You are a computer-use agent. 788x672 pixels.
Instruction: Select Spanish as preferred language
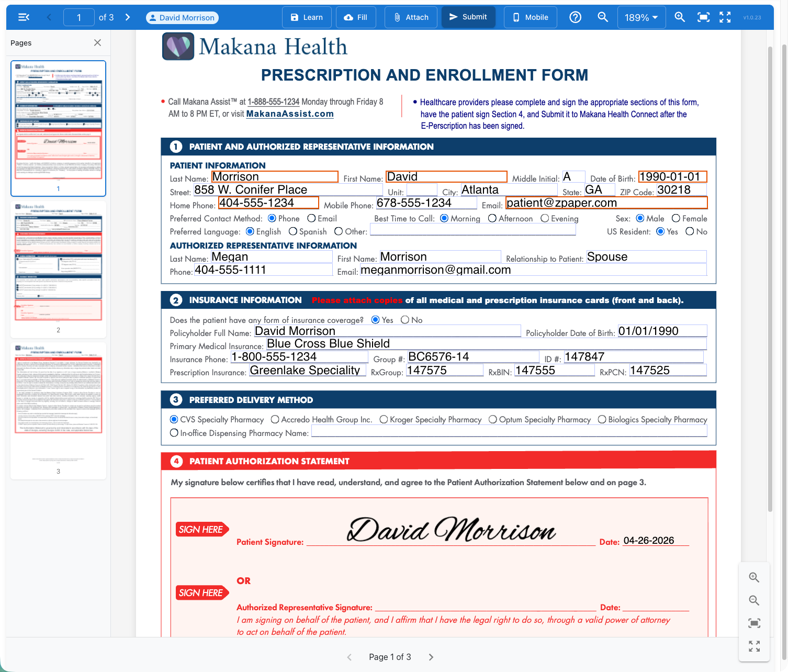pos(293,231)
